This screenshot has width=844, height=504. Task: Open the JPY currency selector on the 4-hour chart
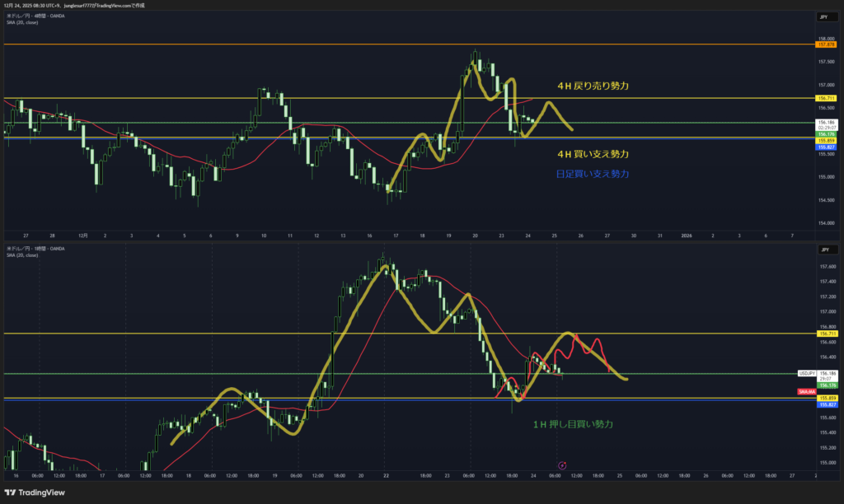click(823, 17)
